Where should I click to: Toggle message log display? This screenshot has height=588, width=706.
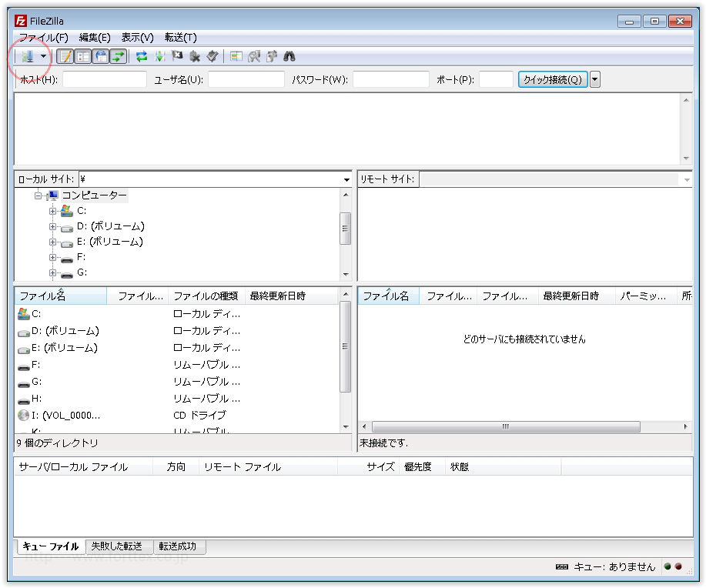coord(65,56)
